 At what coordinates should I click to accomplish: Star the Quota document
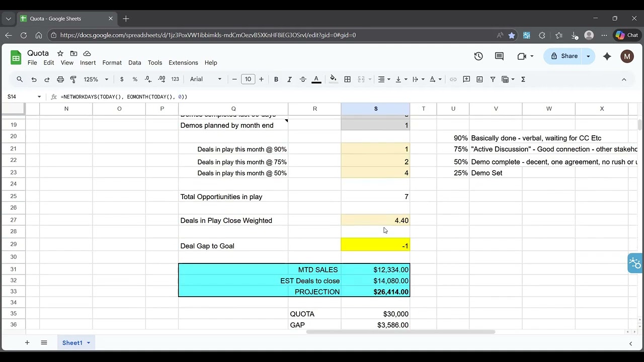click(x=60, y=53)
